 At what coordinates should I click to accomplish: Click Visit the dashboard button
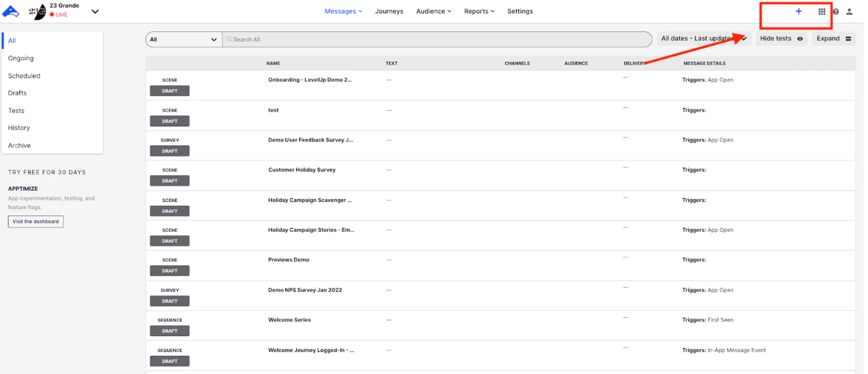(36, 222)
